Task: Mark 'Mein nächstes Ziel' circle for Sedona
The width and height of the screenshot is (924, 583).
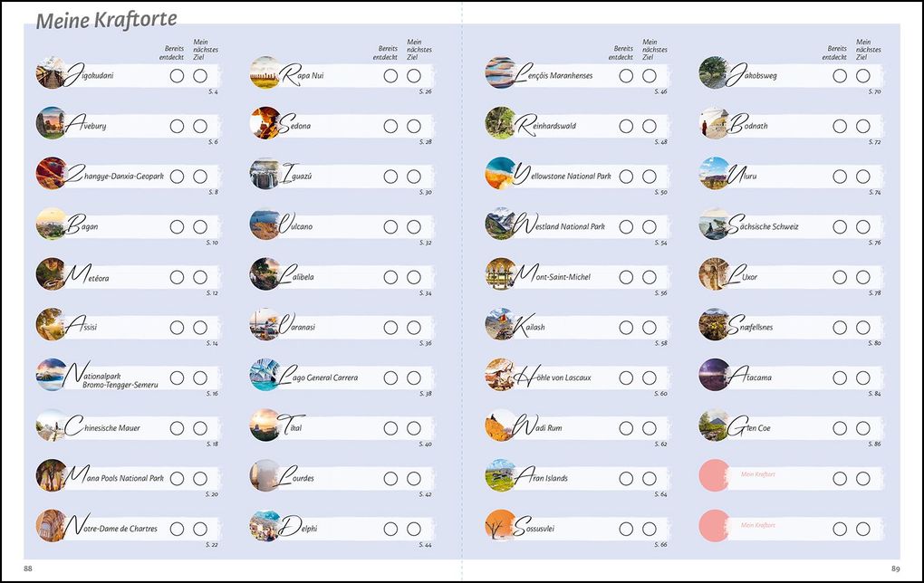Action: [414, 126]
